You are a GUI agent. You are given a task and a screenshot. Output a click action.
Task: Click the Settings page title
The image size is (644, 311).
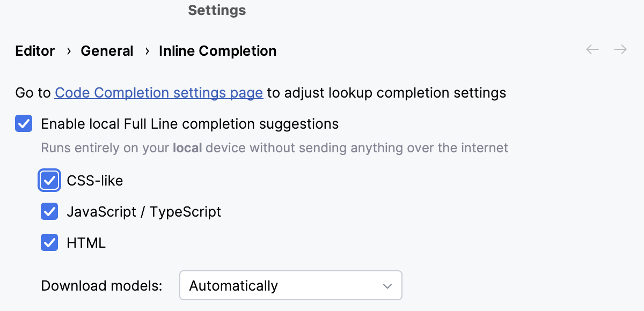coord(217,10)
